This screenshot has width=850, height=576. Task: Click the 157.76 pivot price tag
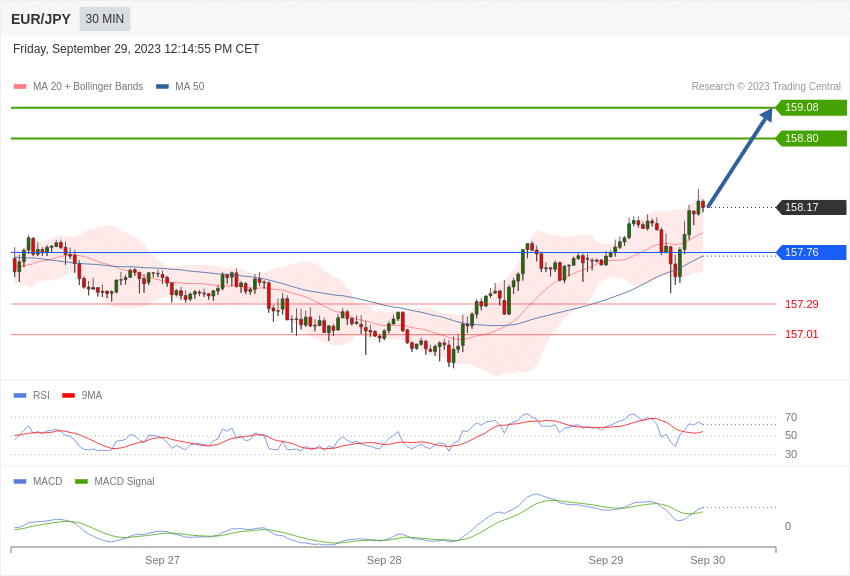pos(812,252)
